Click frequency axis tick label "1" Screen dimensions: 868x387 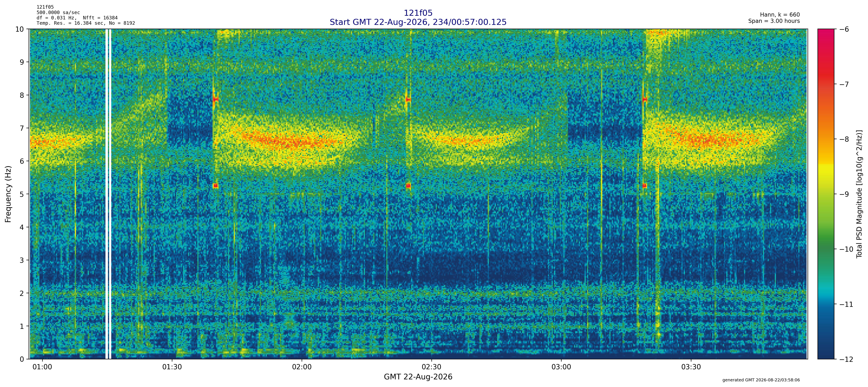[22, 326]
